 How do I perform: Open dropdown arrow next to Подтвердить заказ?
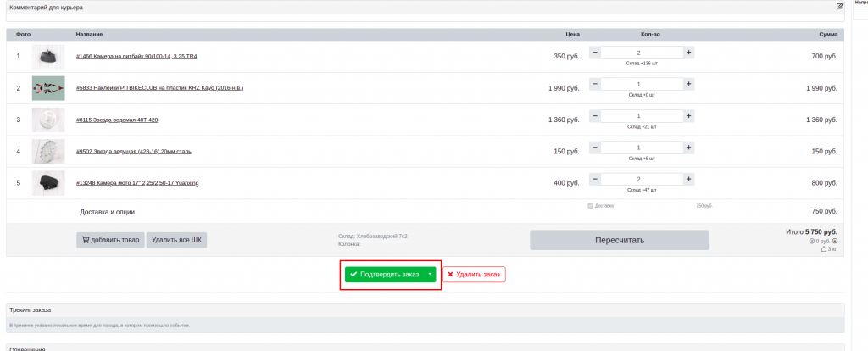pyautogui.click(x=430, y=275)
